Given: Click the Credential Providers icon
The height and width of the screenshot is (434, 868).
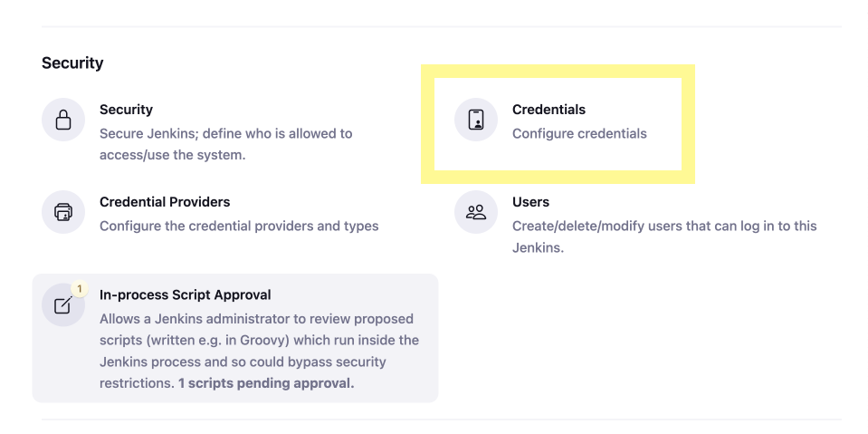Looking at the screenshot, I should [63, 212].
